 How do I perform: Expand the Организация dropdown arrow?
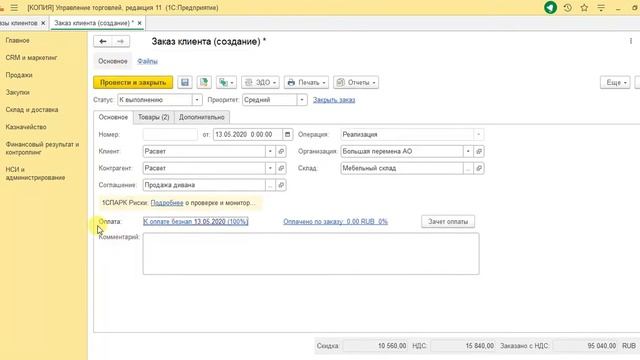click(468, 151)
